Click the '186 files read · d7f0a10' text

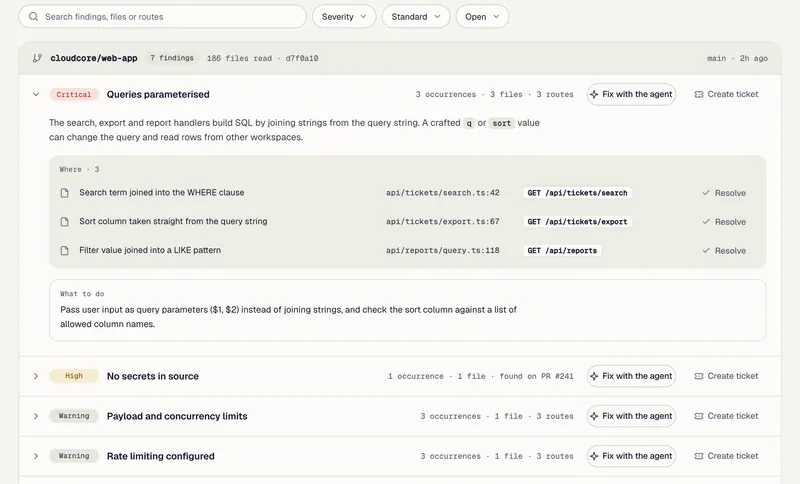pyautogui.click(x=262, y=58)
